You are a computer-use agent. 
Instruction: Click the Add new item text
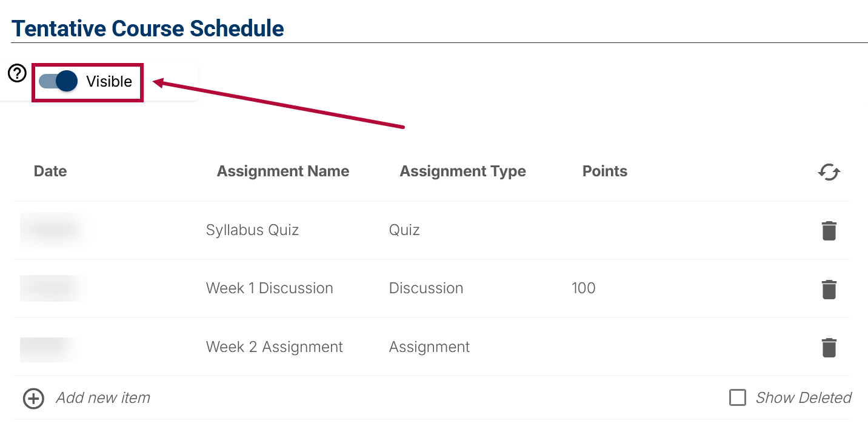(103, 398)
